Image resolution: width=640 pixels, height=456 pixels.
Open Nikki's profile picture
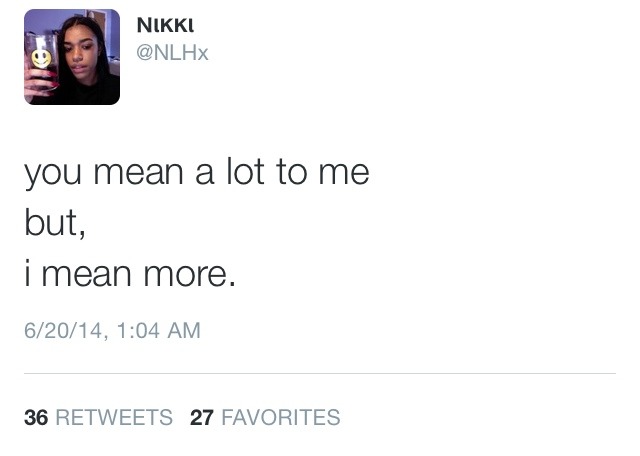(x=72, y=57)
